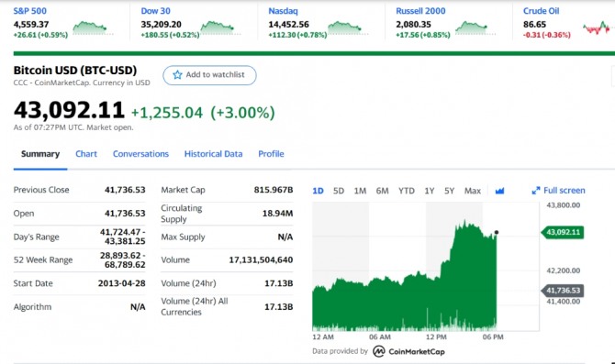Click the CoinMarketCap logo below chart

click(x=408, y=351)
